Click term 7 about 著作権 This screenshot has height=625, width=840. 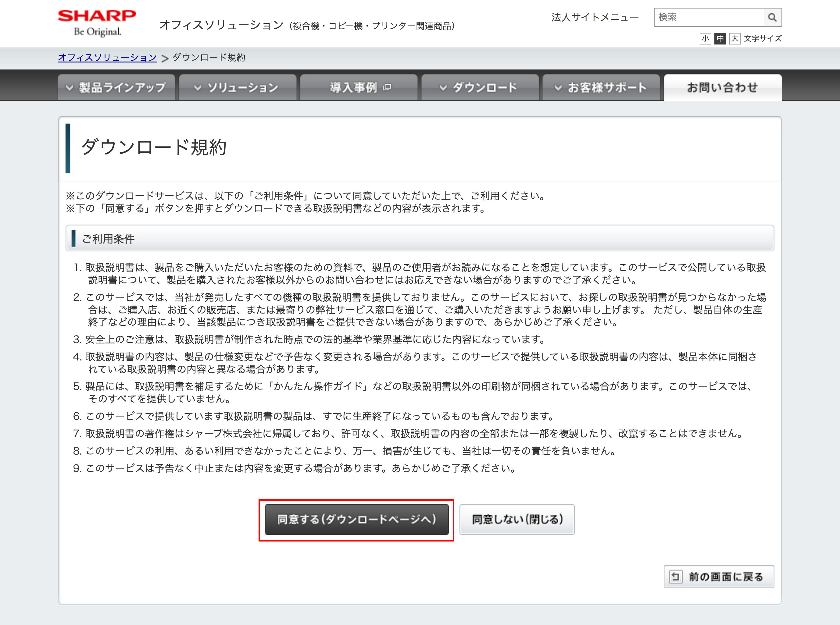(x=409, y=434)
